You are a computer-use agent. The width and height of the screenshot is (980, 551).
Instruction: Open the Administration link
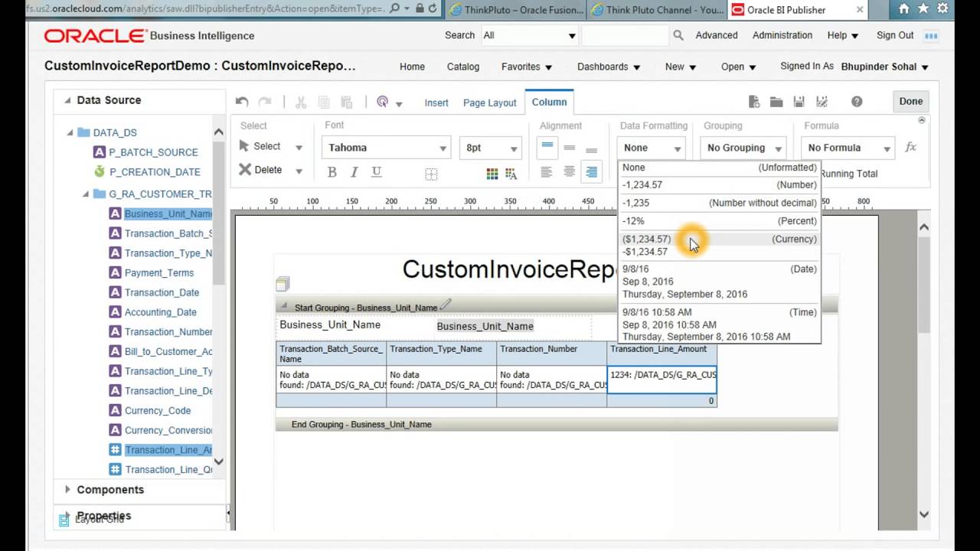coord(782,35)
